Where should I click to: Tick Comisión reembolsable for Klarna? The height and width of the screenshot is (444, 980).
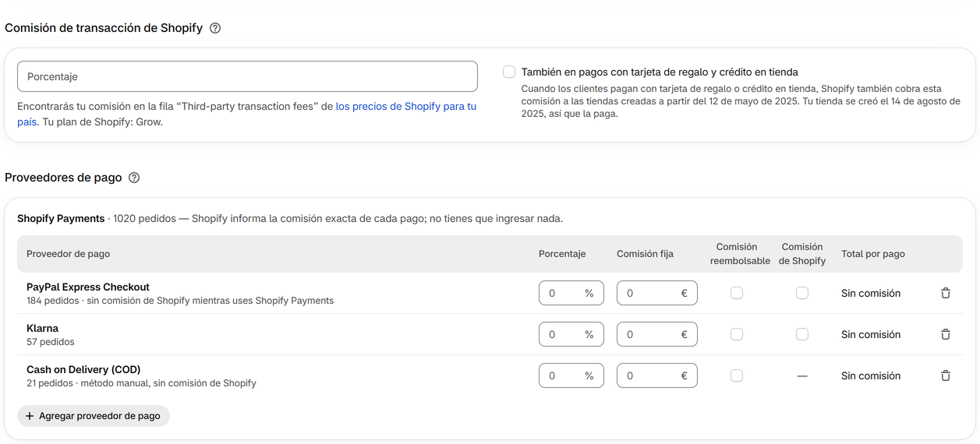pos(737,334)
